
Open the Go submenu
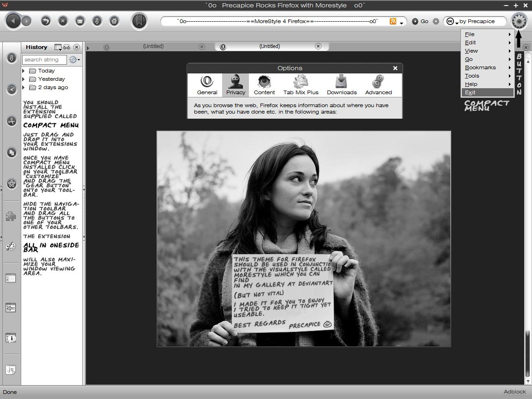(x=488, y=59)
